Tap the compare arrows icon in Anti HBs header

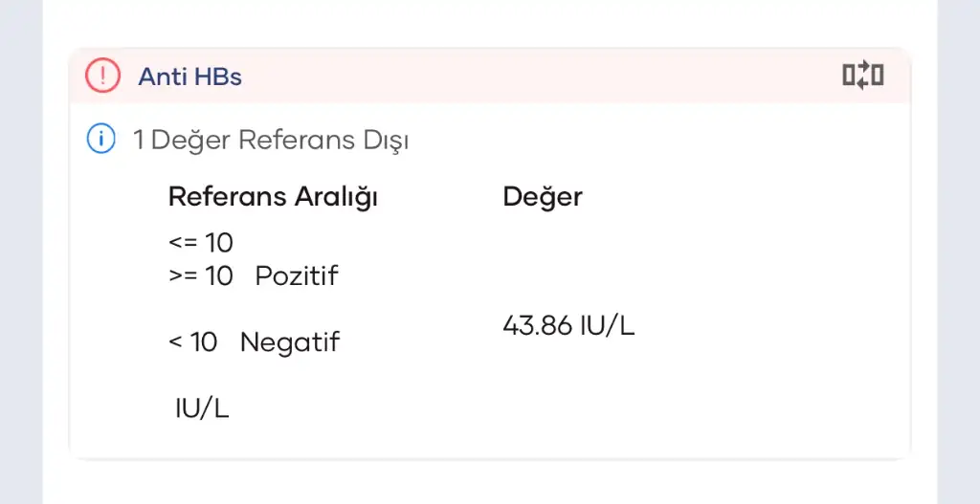862,76
